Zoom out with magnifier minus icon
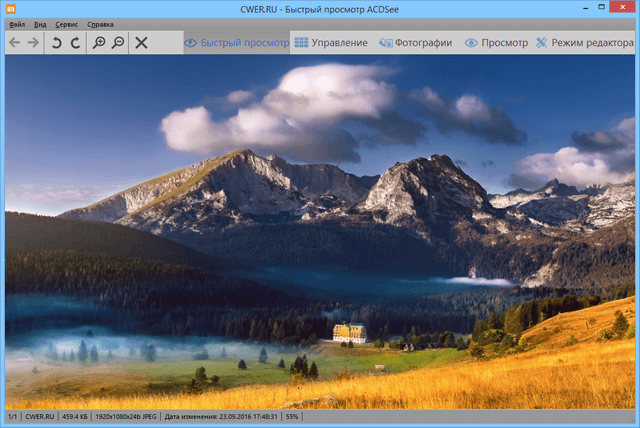 coord(118,43)
